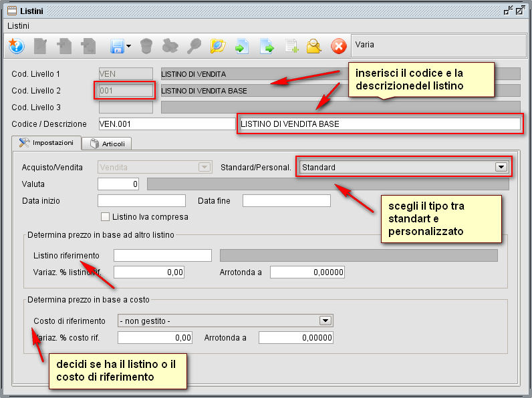
Task: Click the Listino riferimento code field
Action: [162, 255]
